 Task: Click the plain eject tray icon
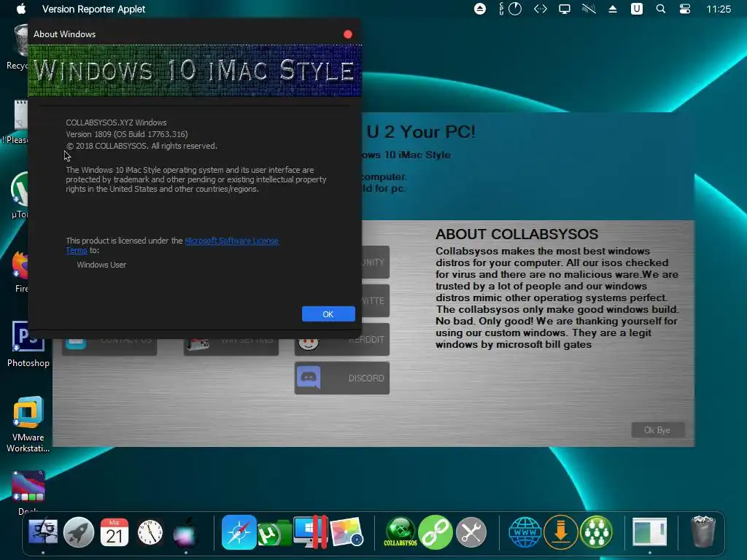[613, 9]
